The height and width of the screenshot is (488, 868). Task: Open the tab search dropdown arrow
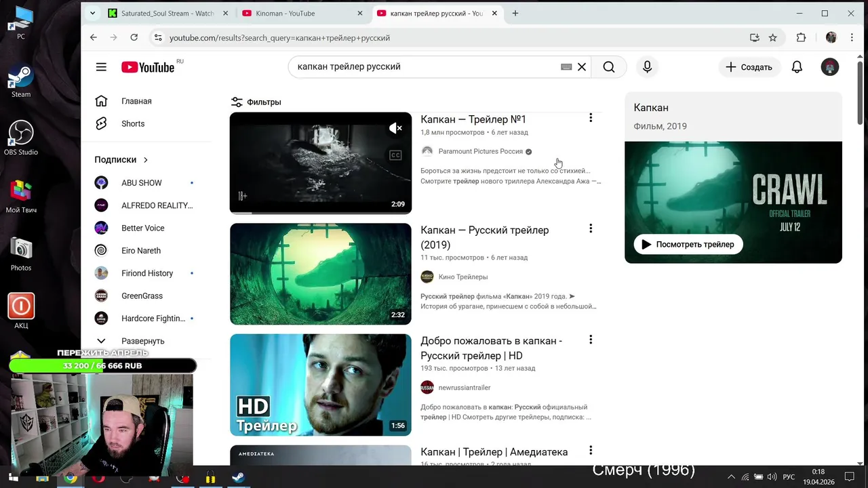(93, 13)
